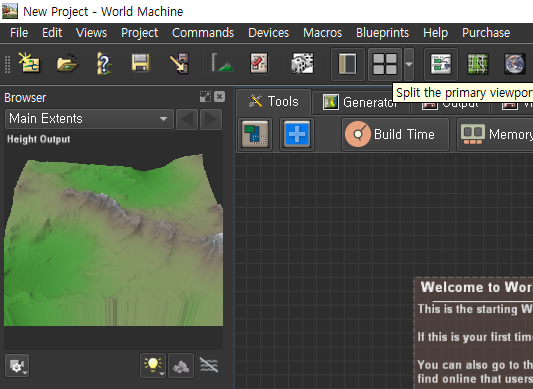Toggle the rocks terrain texture button
This screenshot has width=533, height=389.
tap(181, 366)
